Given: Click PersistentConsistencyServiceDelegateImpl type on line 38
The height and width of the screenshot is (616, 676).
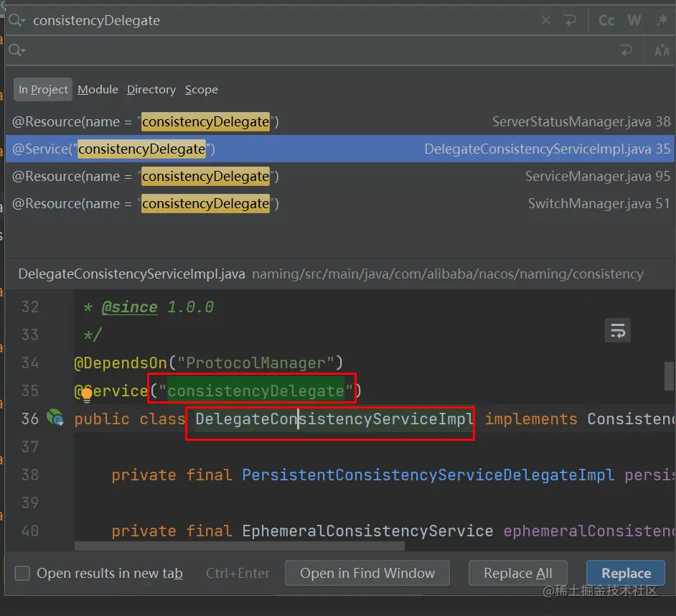Looking at the screenshot, I should click(x=428, y=475).
